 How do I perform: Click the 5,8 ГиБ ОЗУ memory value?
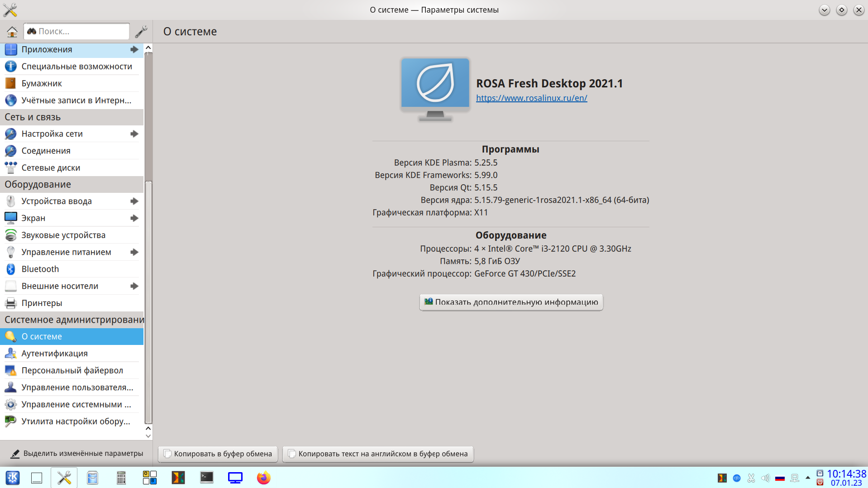click(x=497, y=261)
